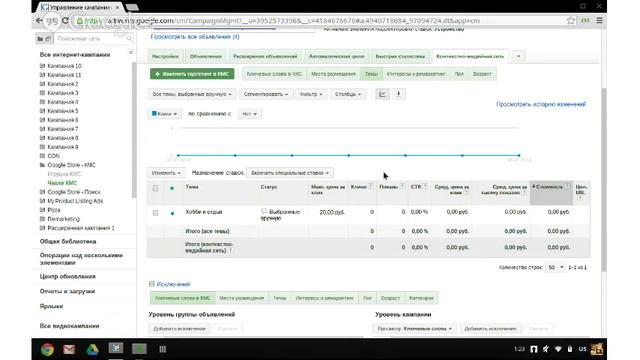Switch to the Быстрая статистика tab
Image resolution: width=640 pixels, height=360 pixels.
tap(400, 56)
